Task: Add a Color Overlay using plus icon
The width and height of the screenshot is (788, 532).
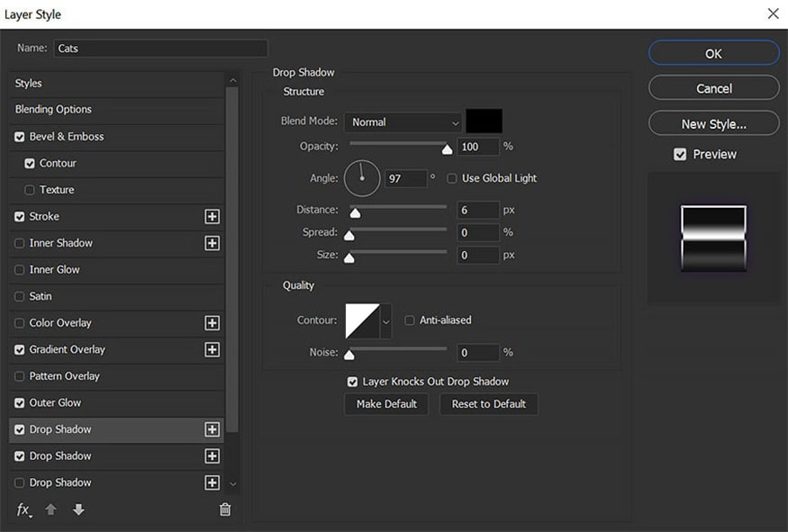Action: coord(213,323)
